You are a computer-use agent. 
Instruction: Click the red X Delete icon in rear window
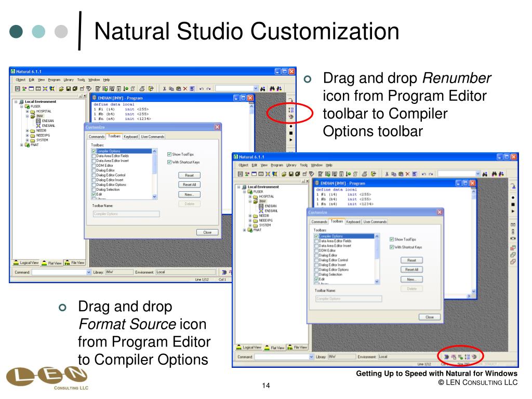(x=185, y=89)
